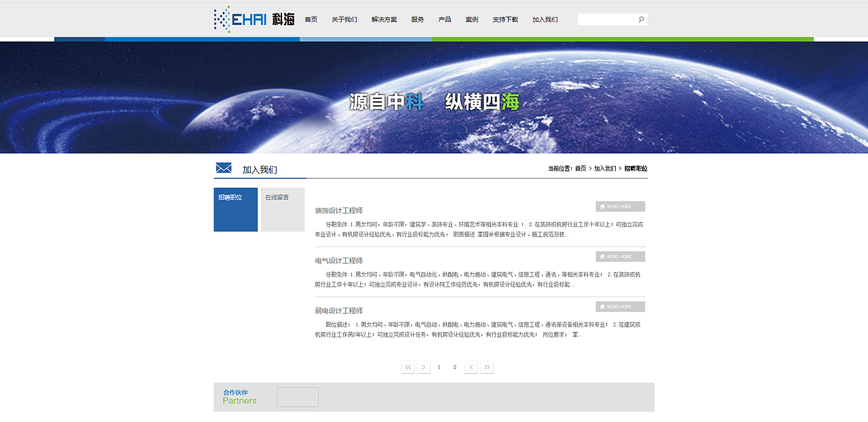Click breadcrumb link 首页
This screenshot has width=868, height=422.
[x=580, y=169]
